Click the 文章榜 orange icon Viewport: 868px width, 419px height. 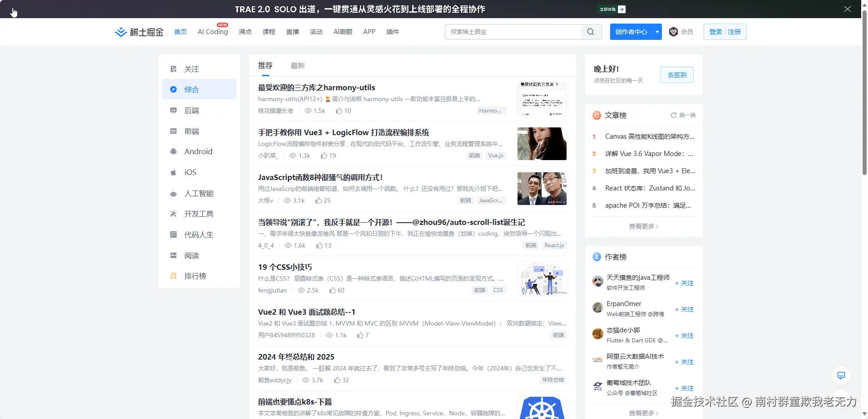click(597, 115)
